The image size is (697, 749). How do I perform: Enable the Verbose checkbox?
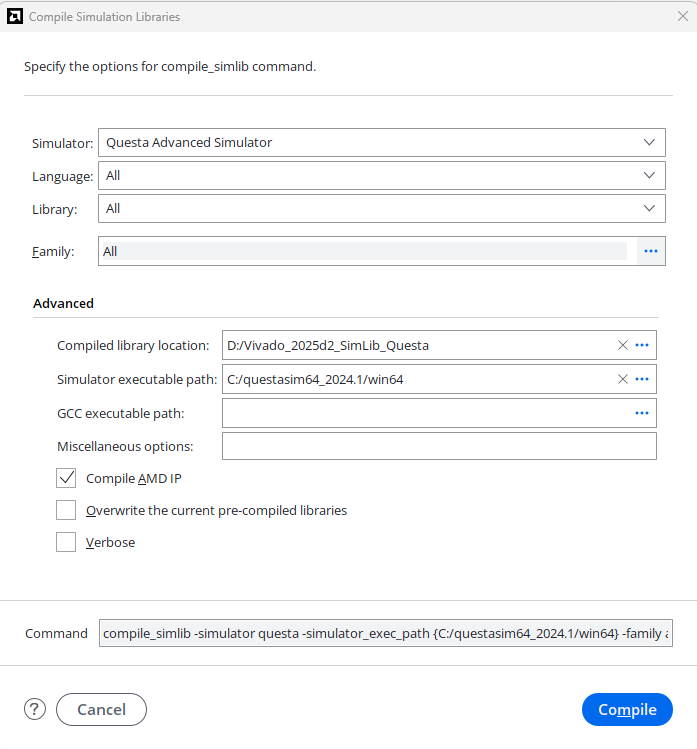click(66, 542)
